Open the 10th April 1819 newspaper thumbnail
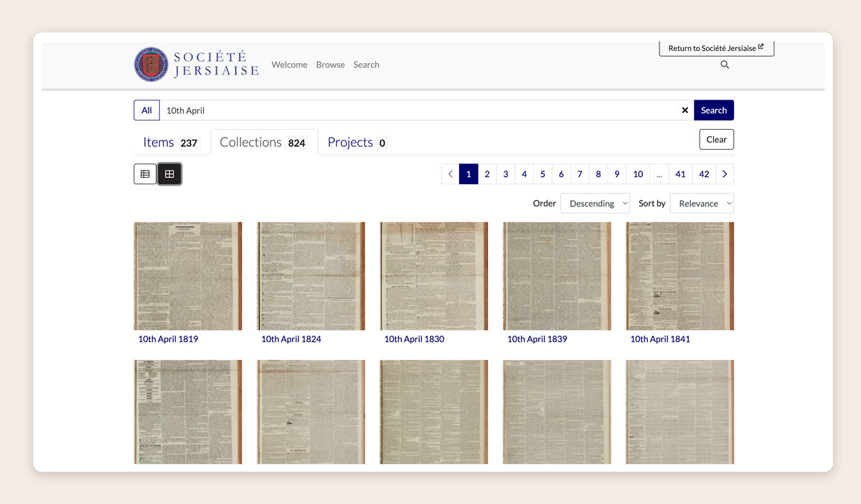This screenshot has height=504, width=861. [188, 276]
